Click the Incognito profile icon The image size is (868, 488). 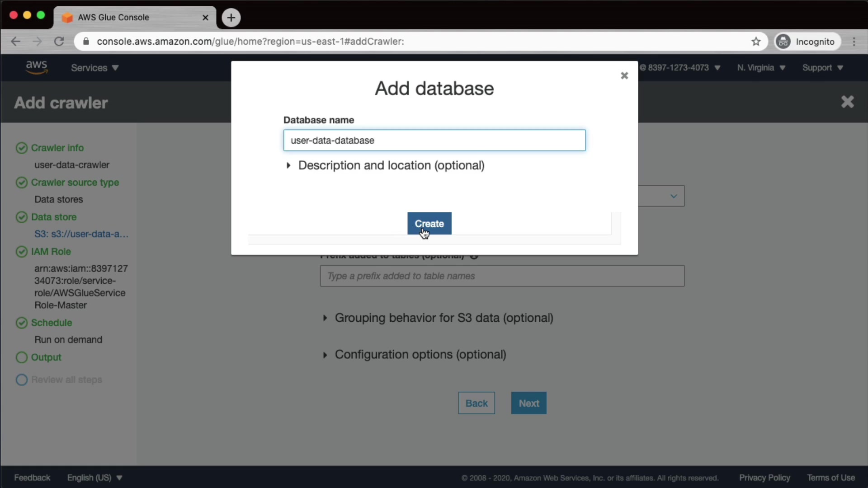pyautogui.click(x=783, y=42)
